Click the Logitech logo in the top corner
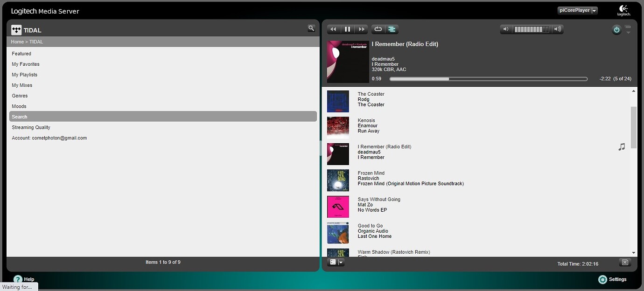The height and width of the screenshot is (291, 644). pos(623,10)
